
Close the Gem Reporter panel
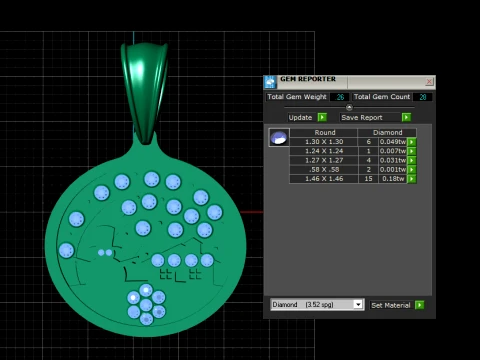(x=429, y=81)
